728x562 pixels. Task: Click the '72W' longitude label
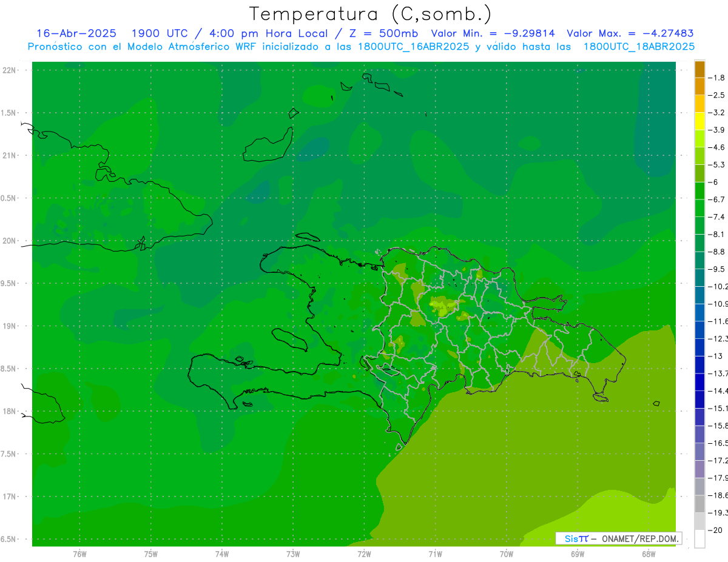[x=364, y=554]
